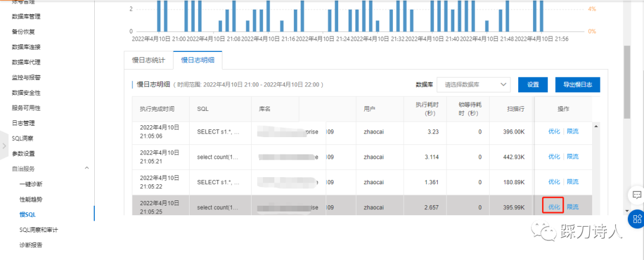Image resolution: width=644 pixels, height=260 pixels.
Task: Click the 设置 button
Action: [x=532, y=85]
